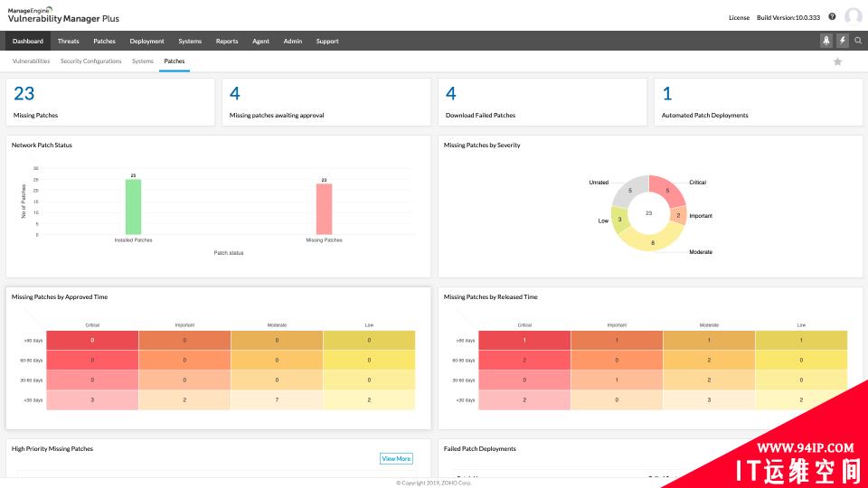Viewport: 868px width, 488px height.
Task: Open the Agent menu
Action: 260,41
